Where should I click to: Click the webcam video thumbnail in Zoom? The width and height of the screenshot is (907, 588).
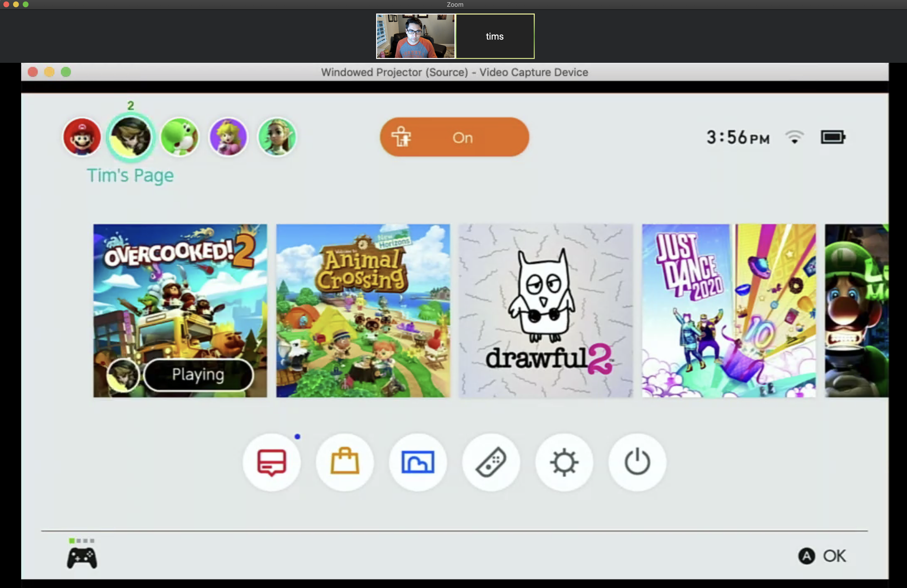(416, 36)
